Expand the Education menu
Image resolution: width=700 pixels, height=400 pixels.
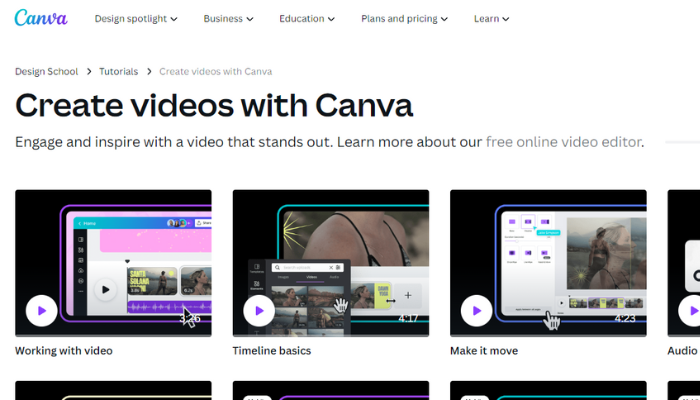(x=307, y=19)
